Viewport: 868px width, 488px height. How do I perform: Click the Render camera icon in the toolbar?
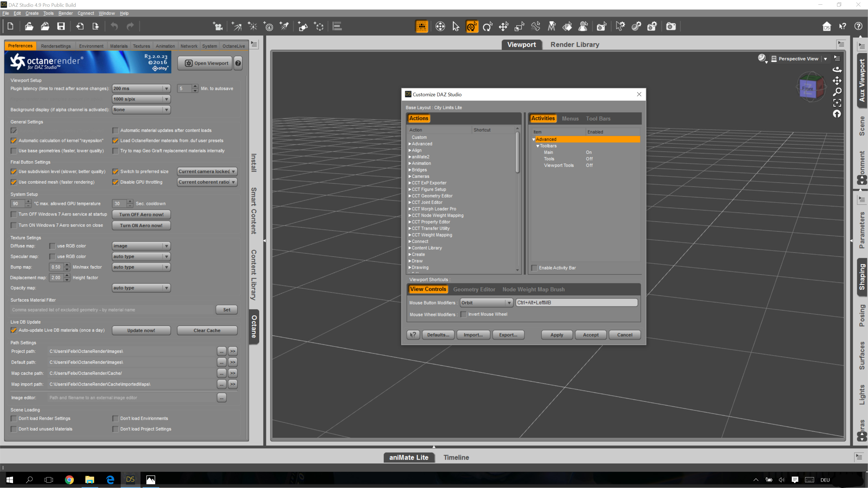tap(671, 26)
